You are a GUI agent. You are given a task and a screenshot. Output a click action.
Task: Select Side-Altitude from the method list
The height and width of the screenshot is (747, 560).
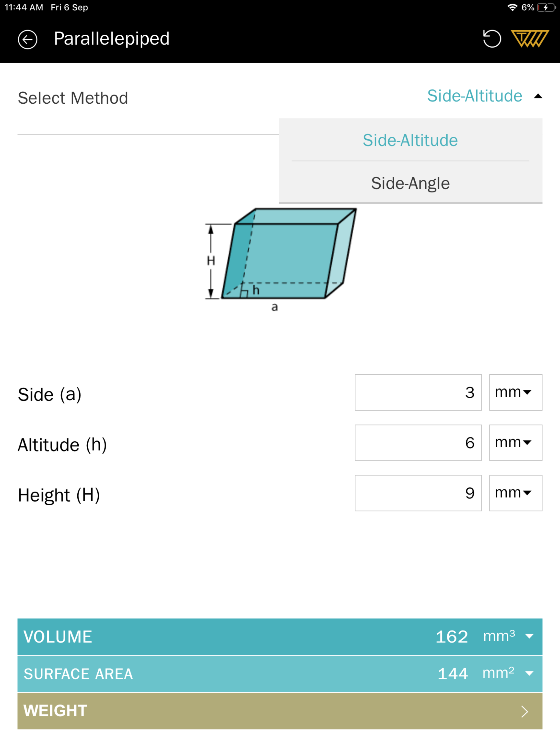pyautogui.click(x=410, y=140)
